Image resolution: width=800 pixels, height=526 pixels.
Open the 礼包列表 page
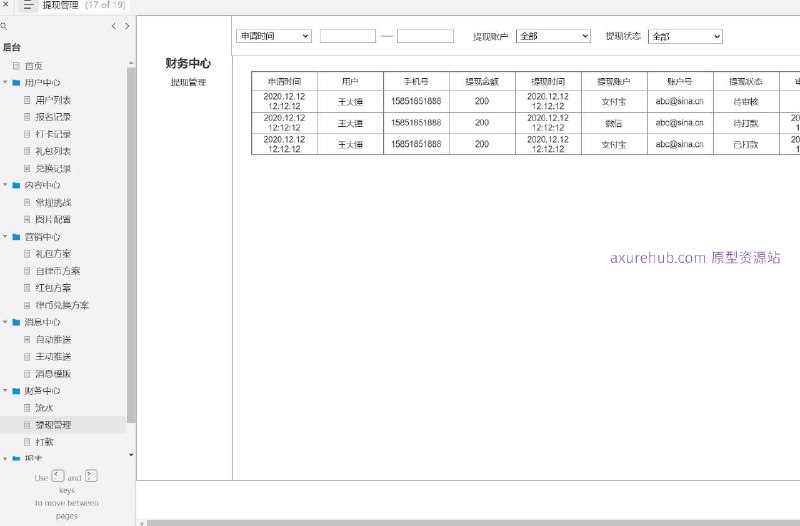click(53, 151)
